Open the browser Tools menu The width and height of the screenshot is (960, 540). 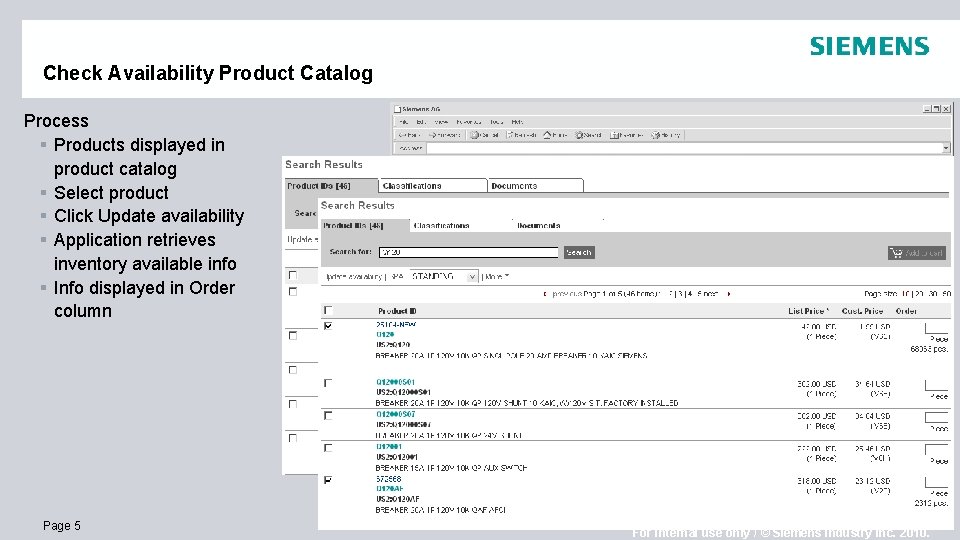497,122
